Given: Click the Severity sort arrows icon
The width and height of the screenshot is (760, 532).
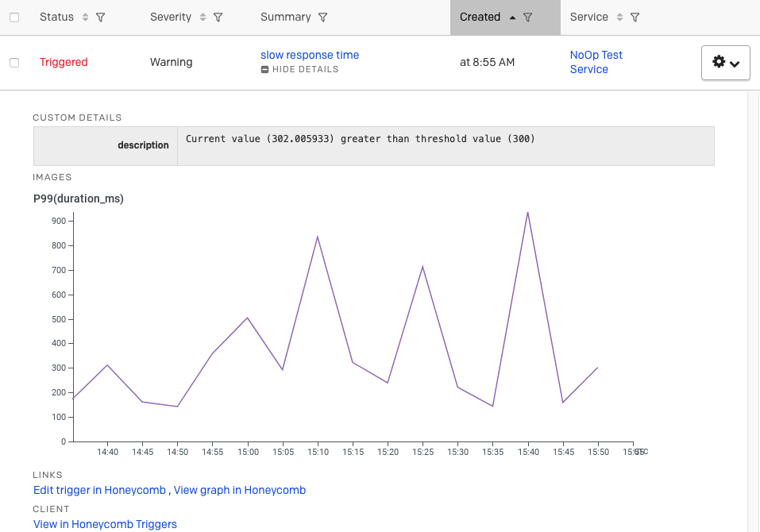Looking at the screenshot, I should (203, 17).
